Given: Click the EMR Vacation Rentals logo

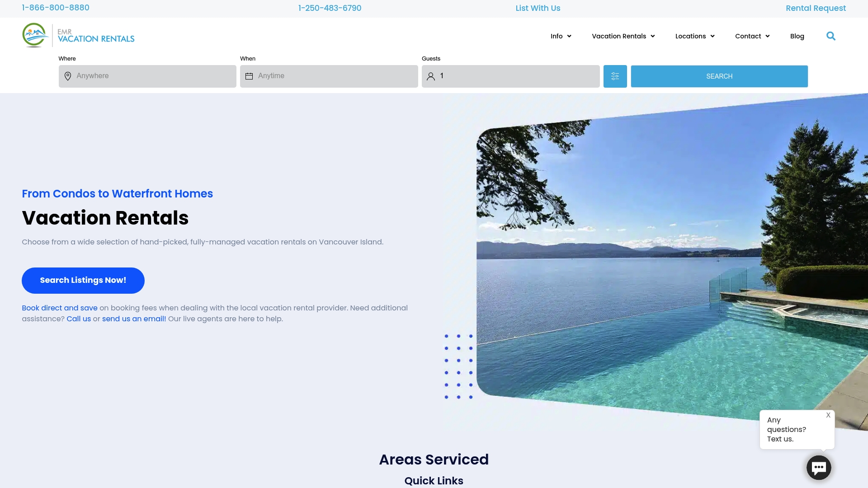Looking at the screenshot, I should coord(78,35).
